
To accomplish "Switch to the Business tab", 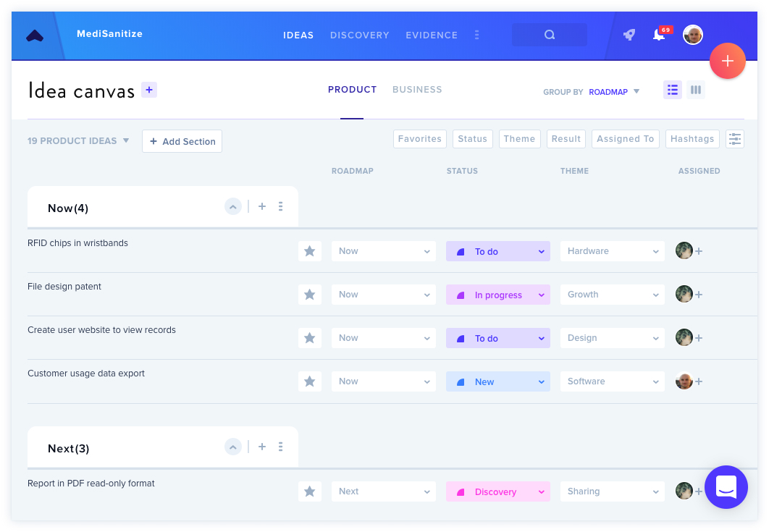I will [x=417, y=90].
